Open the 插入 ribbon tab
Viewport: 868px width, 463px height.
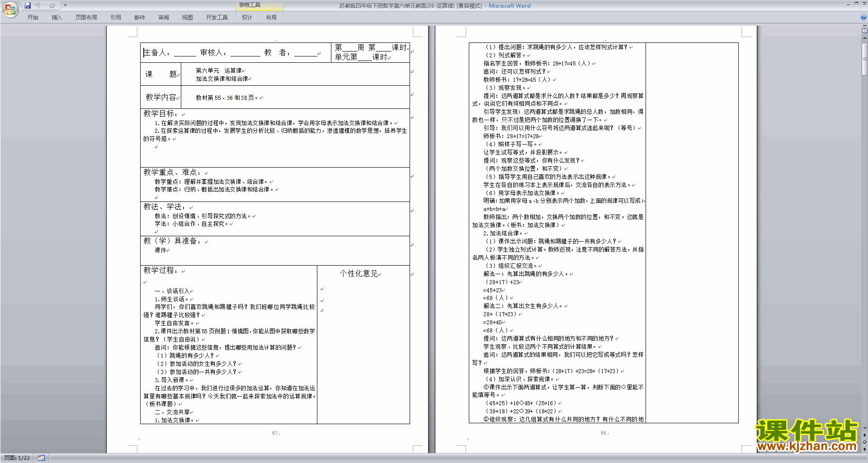pos(57,18)
